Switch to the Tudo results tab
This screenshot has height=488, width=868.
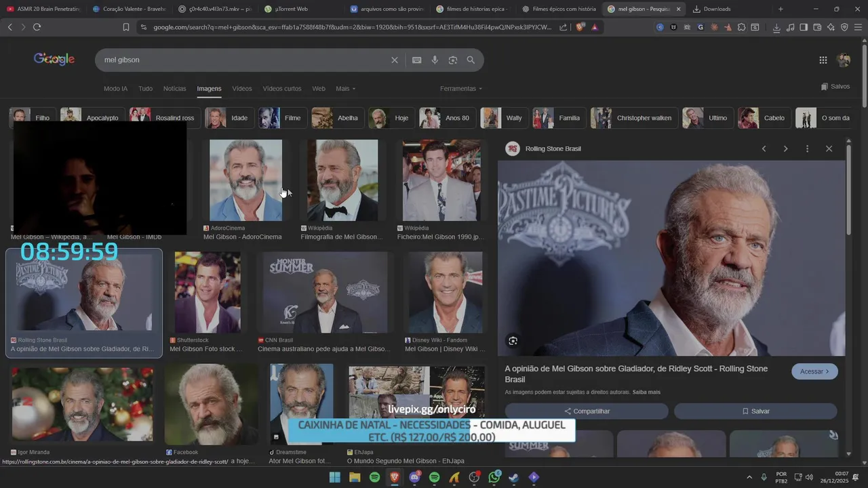(x=145, y=89)
